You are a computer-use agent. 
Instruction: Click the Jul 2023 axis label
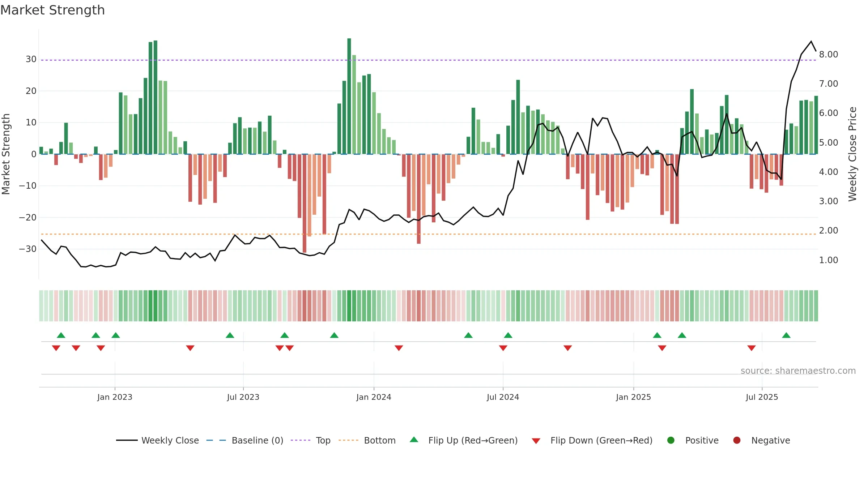tap(243, 397)
